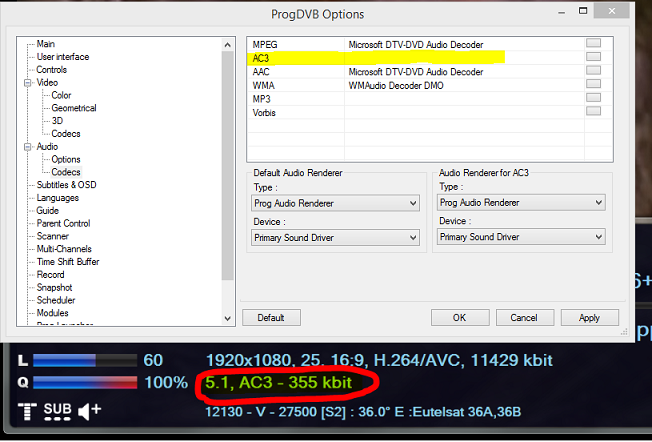This screenshot has width=652, height=442.
Task: Click the Apply button
Action: (x=589, y=318)
